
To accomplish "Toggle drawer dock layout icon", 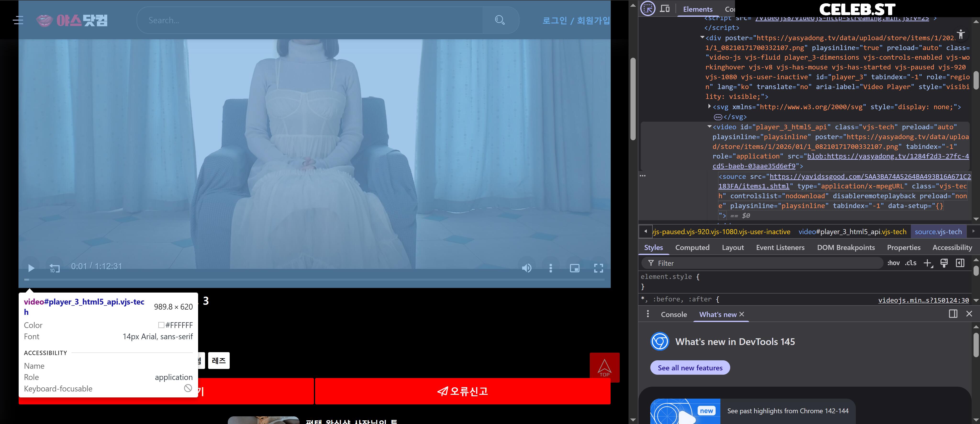I will (x=953, y=314).
